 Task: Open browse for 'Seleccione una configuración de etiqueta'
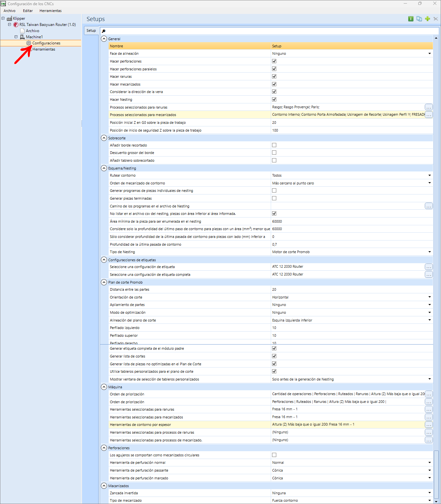pyautogui.click(x=429, y=267)
